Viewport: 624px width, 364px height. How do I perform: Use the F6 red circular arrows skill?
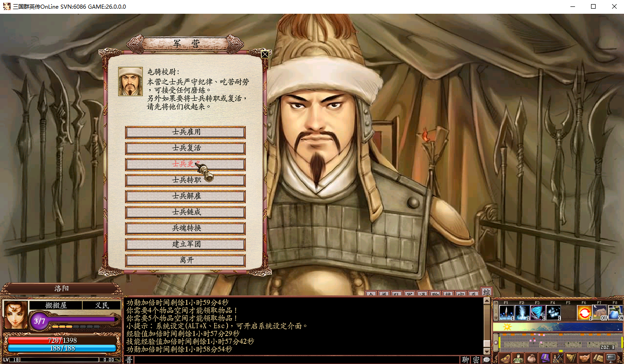[x=584, y=313]
